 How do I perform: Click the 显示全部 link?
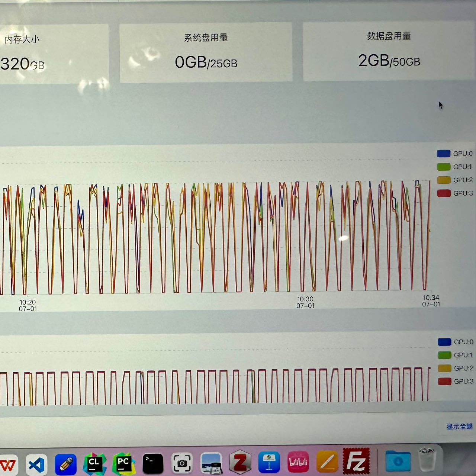click(x=459, y=427)
